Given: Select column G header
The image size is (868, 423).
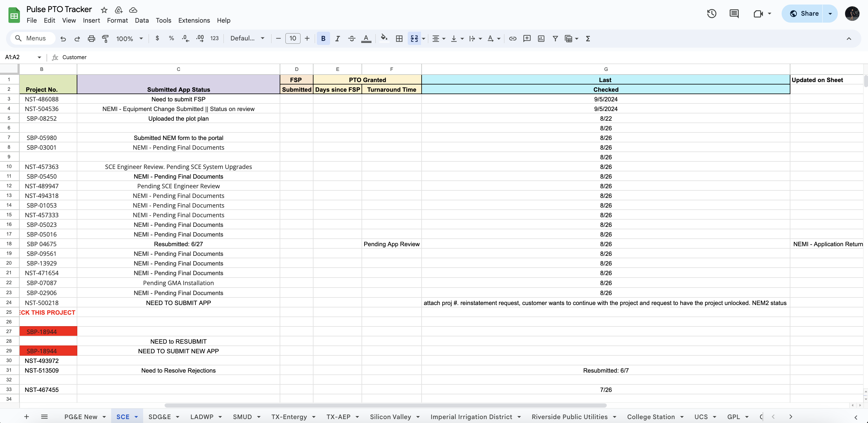Looking at the screenshot, I should pos(606,69).
